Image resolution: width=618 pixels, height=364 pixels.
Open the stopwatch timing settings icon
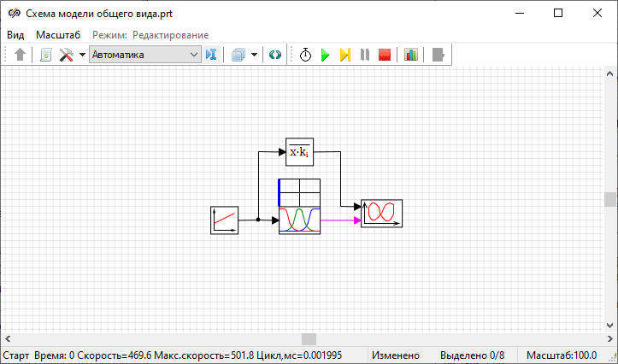(305, 55)
